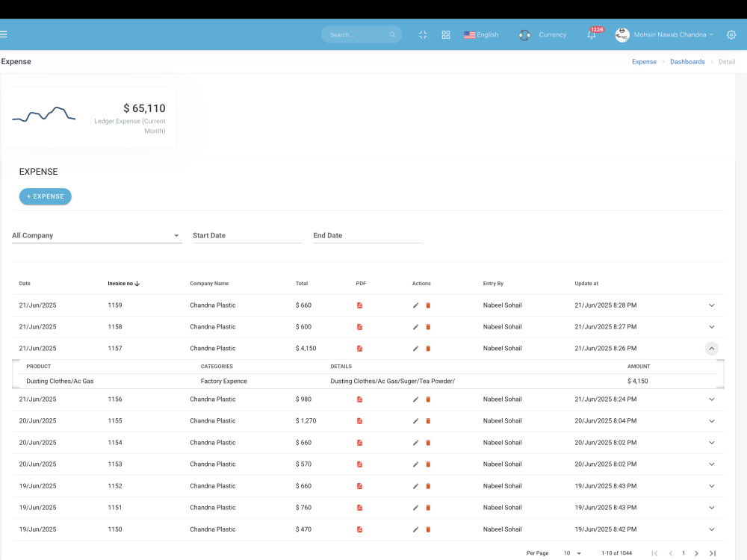Open the settings gear icon

(731, 35)
